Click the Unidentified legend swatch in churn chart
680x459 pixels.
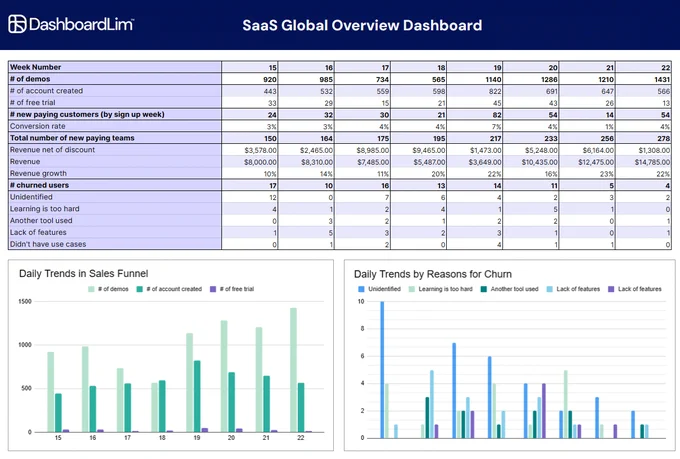361,289
